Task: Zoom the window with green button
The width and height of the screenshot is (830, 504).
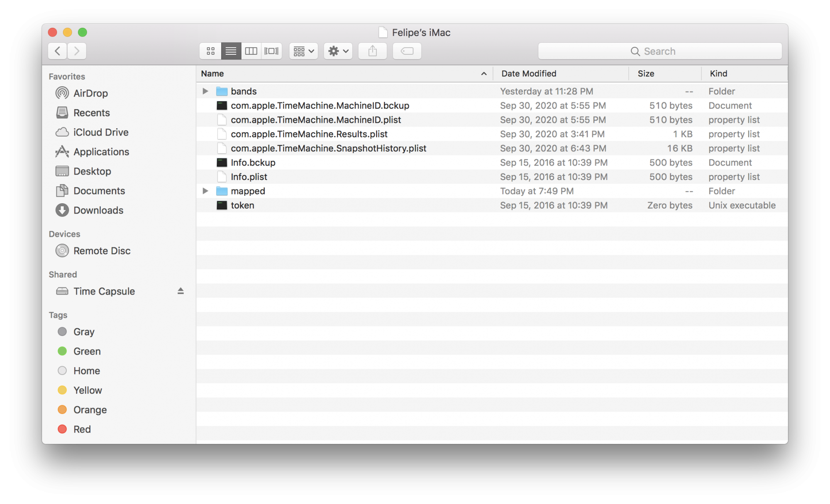Action: [x=83, y=32]
